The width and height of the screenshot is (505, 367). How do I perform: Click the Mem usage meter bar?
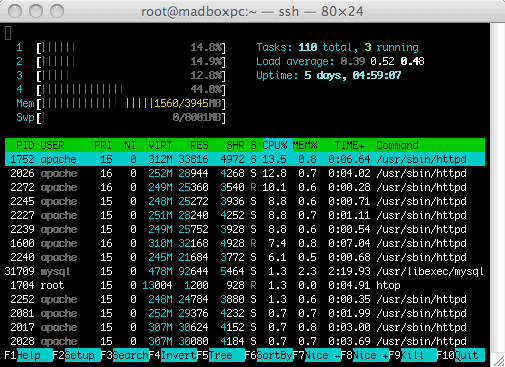(x=131, y=104)
